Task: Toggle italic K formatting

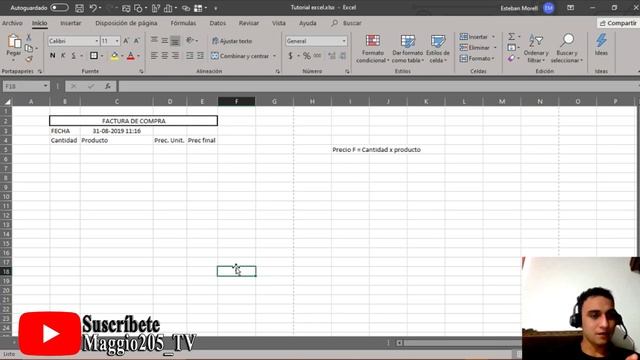Action: point(63,56)
